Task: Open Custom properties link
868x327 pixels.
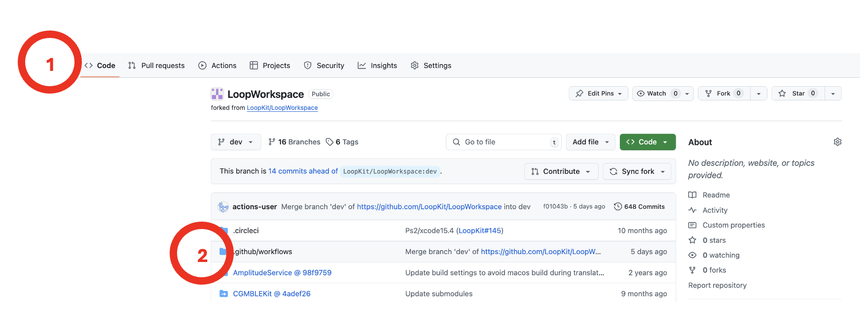Action: (x=734, y=225)
